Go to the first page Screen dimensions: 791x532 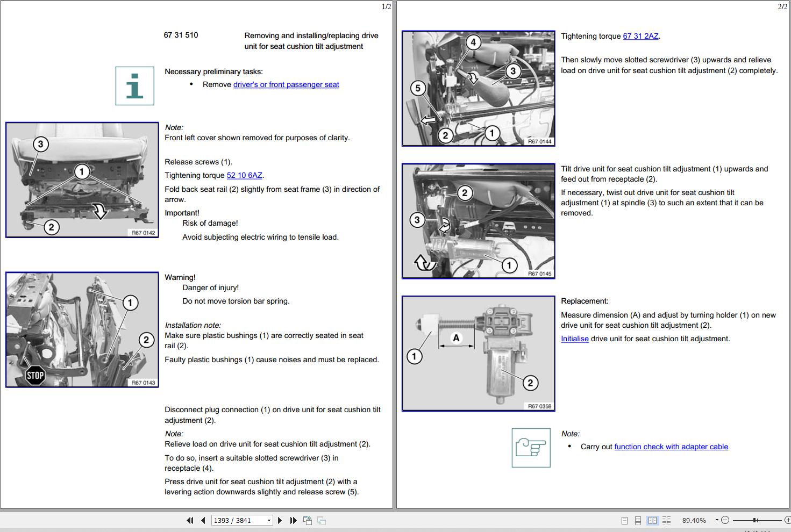tap(190, 520)
